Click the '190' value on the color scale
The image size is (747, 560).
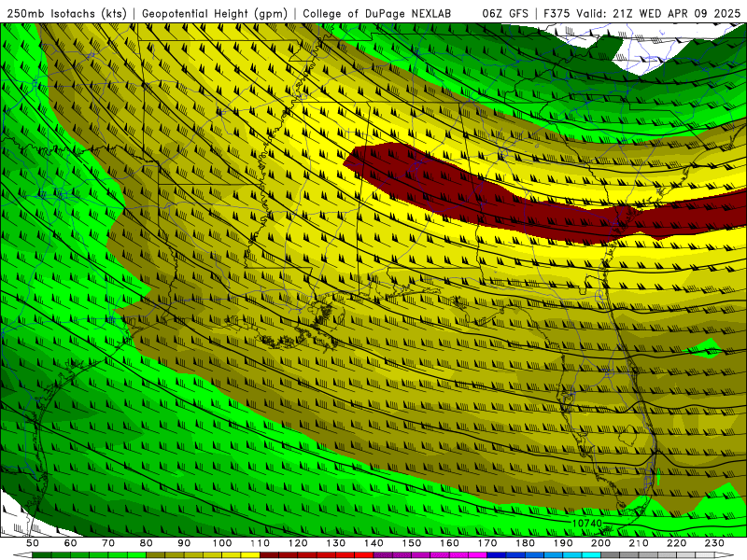point(563,543)
